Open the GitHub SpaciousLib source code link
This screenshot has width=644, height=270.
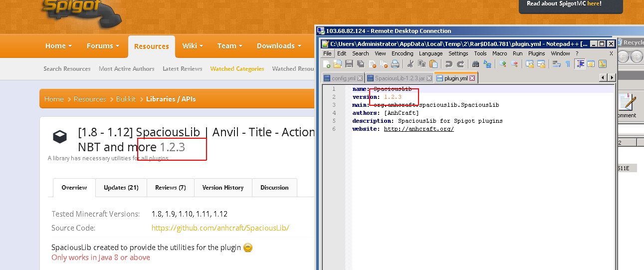(220, 228)
